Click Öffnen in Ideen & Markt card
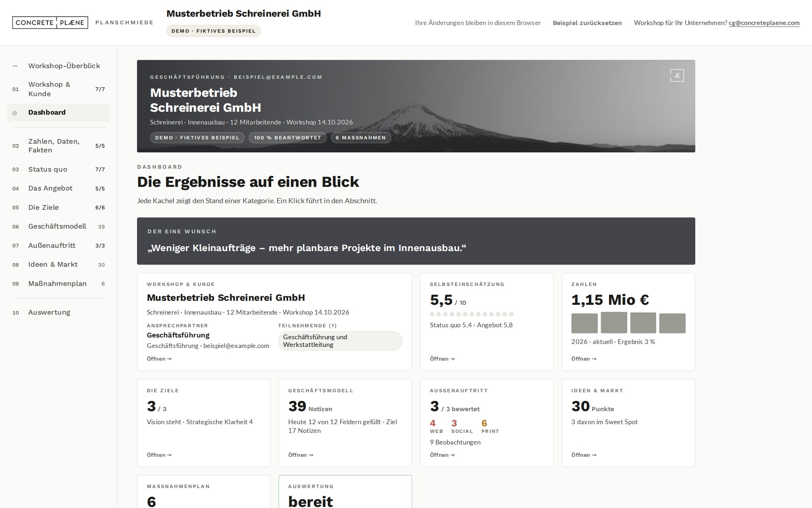 pyautogui.click(x=584, y=455)
